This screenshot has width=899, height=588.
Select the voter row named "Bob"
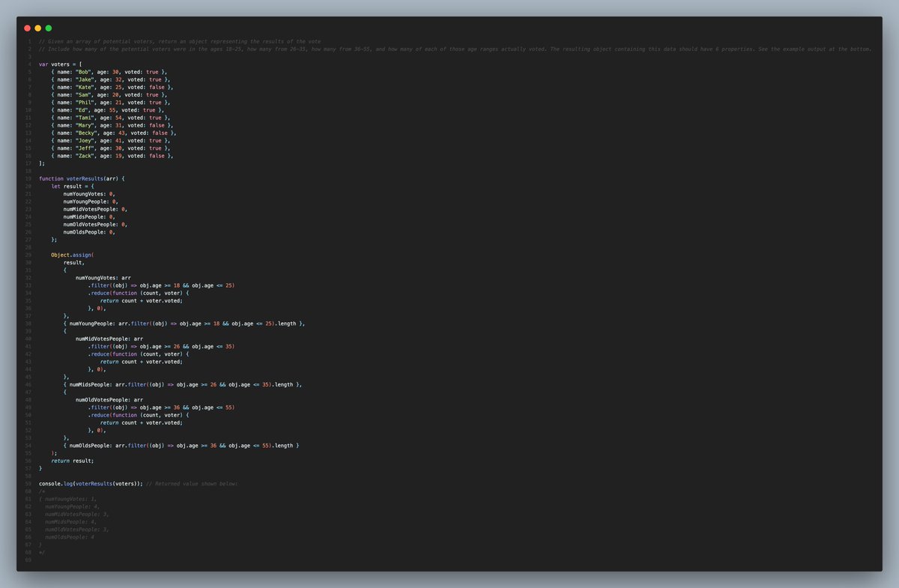[x=111, y=72]
